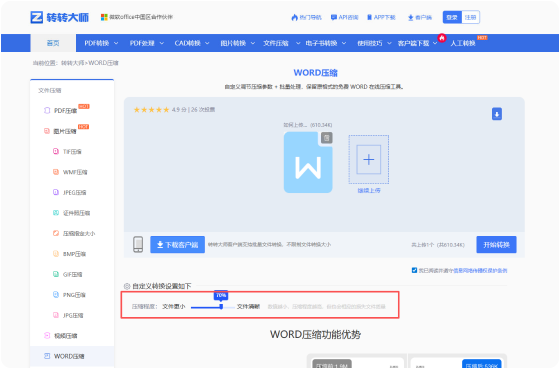Click blue download icon at upload panel corner

pyautogui.click(x=497, y=114)
